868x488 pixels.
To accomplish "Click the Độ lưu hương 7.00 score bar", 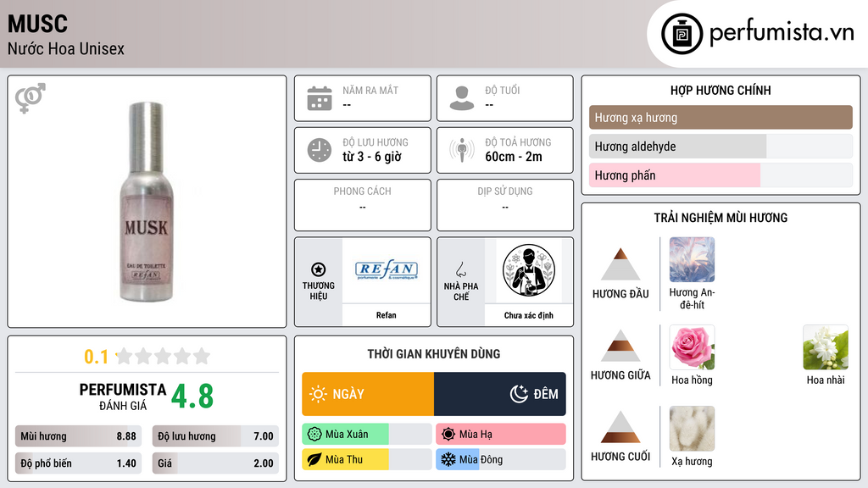I will 215,436.
